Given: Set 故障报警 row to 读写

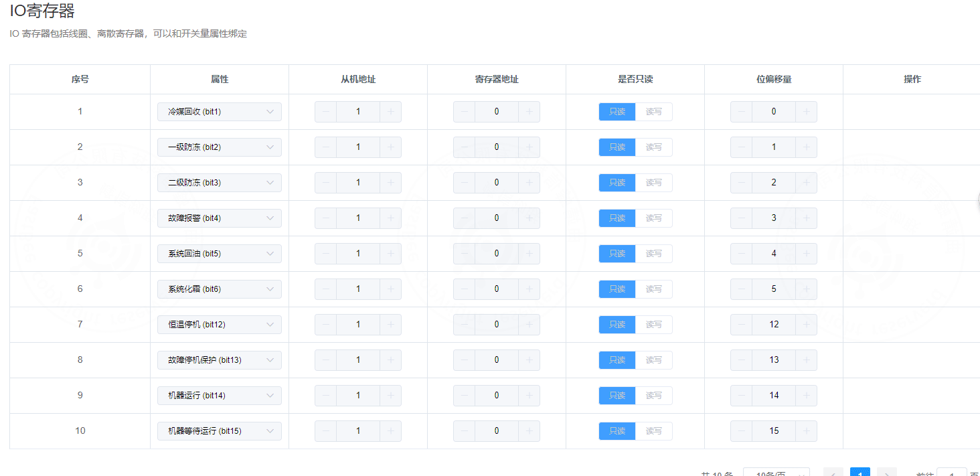Looking at the screenshot, I should (x=654, y=218).
